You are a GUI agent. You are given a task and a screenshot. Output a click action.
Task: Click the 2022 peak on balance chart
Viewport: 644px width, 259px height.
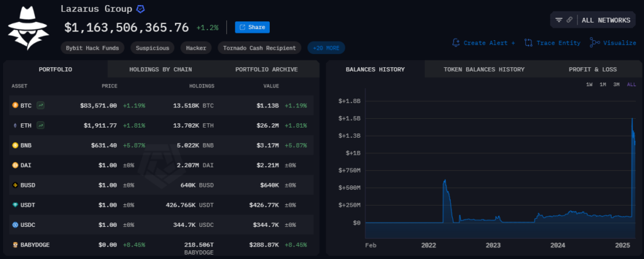[445, 180]
